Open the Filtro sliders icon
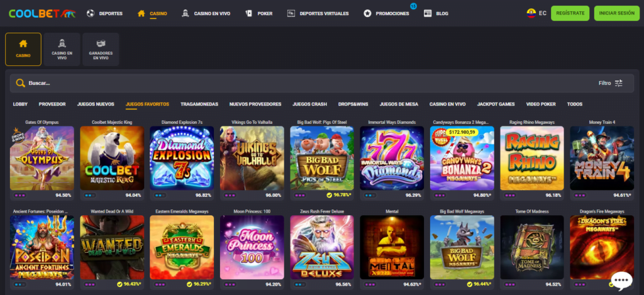This screenshot has width=644, height=295. 619,83
